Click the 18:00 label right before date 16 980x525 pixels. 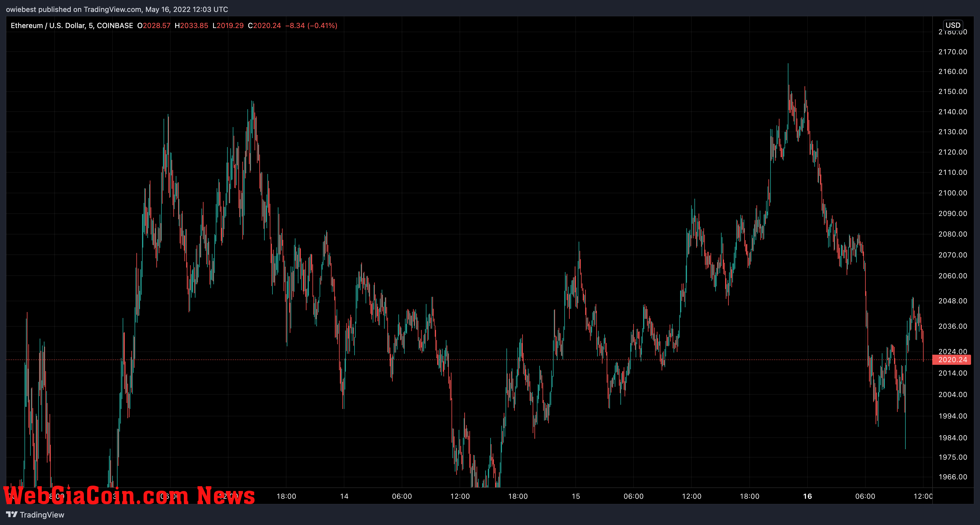(x=750, y=496)
